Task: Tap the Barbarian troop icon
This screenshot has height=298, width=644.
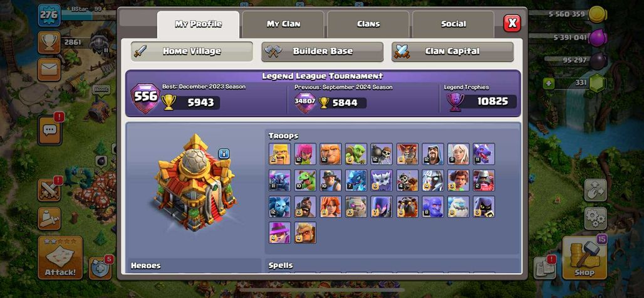Action: coord(279,154)
